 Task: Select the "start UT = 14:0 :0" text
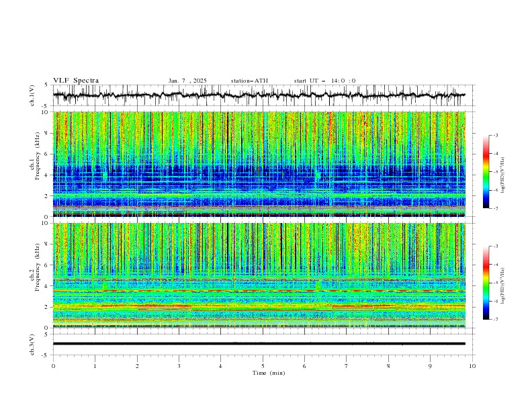coord(324,81)
